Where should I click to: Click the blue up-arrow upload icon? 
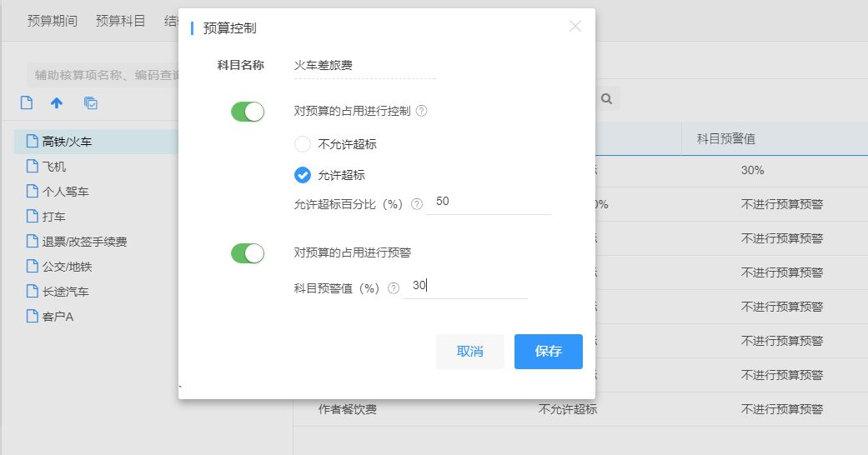pyautogui.click(x=57, y=102)
